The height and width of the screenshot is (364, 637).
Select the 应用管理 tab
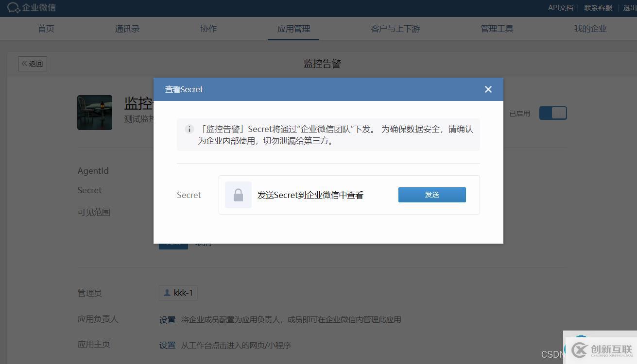coord(293,29)
